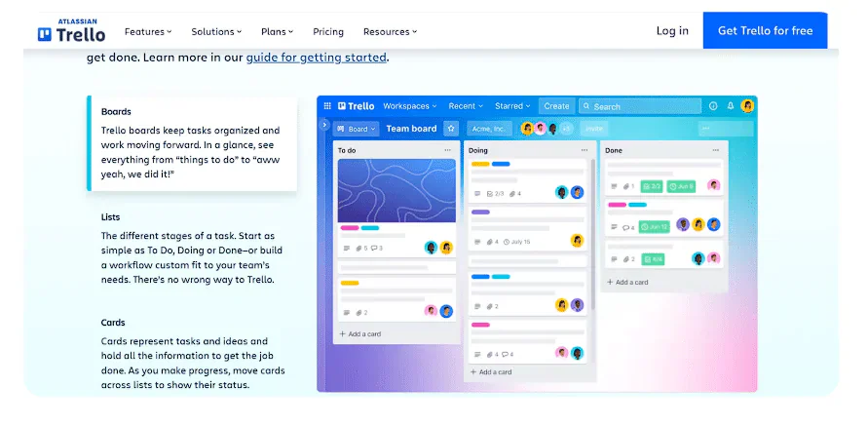Click Log in

(672, 31)
